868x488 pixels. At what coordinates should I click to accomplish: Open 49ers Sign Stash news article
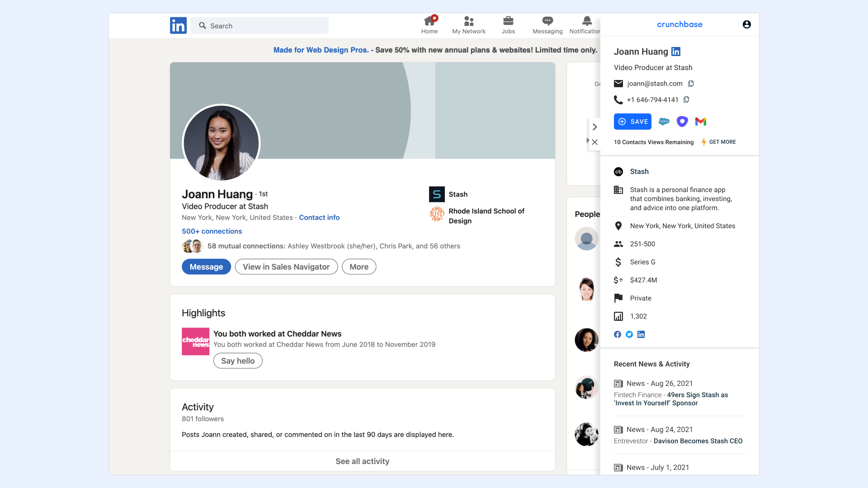click(671, 399)
